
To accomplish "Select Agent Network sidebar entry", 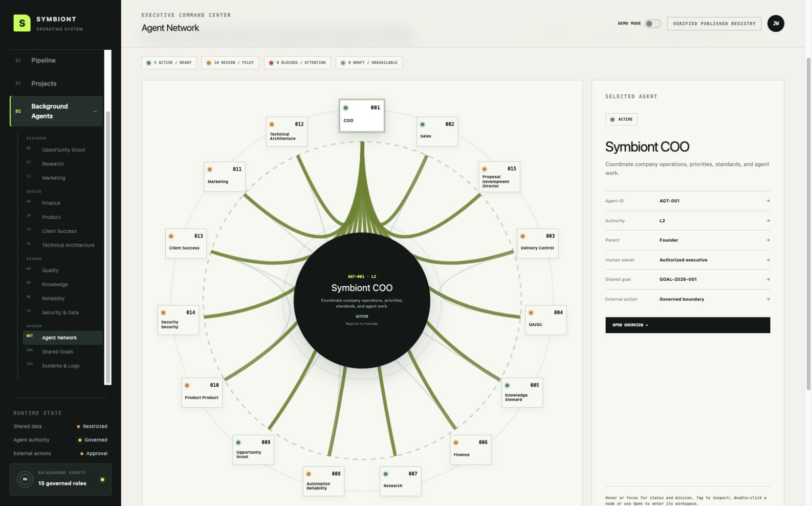I will (x=63, y=338).
